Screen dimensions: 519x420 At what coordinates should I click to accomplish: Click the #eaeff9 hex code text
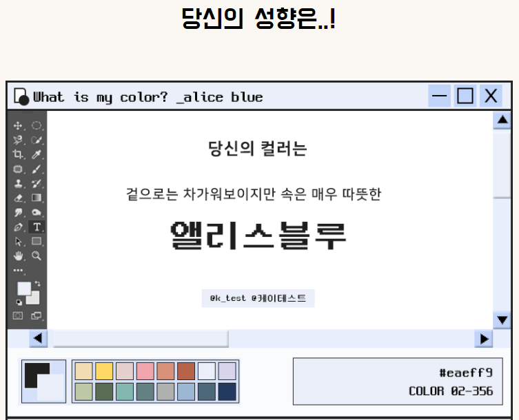[466, 372]
